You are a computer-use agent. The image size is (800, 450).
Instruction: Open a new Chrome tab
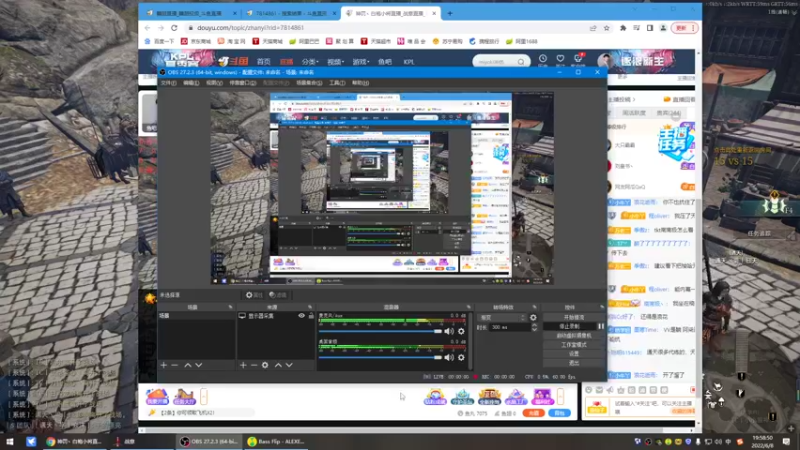coord(450,13)
